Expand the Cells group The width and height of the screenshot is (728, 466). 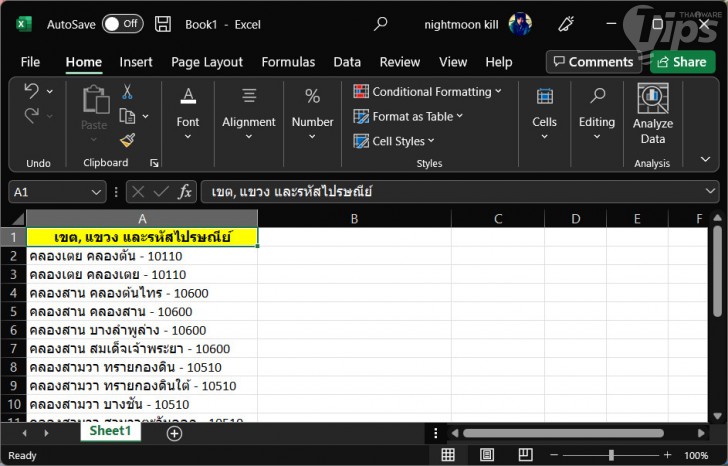tap(544, 114)
